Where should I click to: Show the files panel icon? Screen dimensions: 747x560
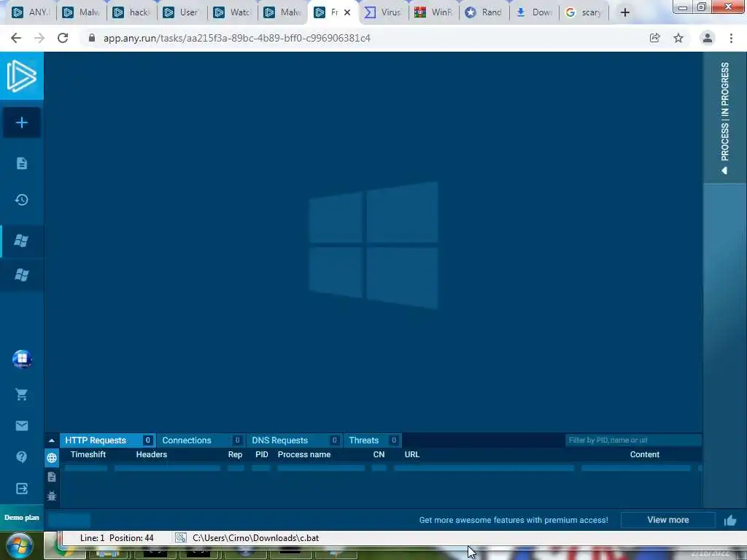pos(52,477)
